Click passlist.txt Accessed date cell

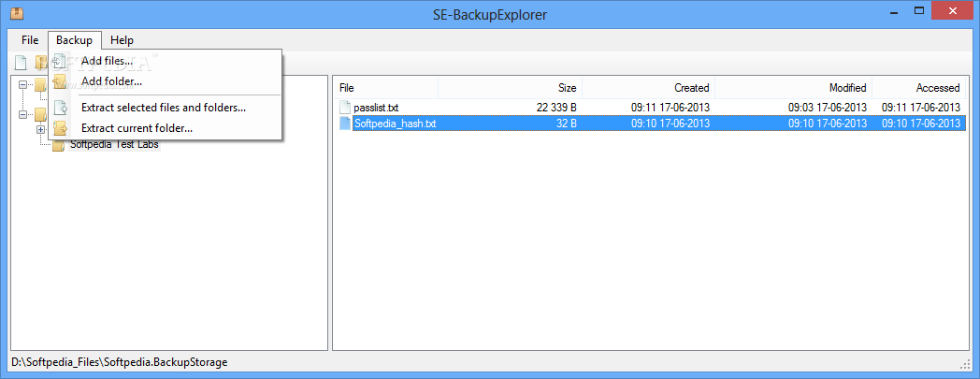921,108
